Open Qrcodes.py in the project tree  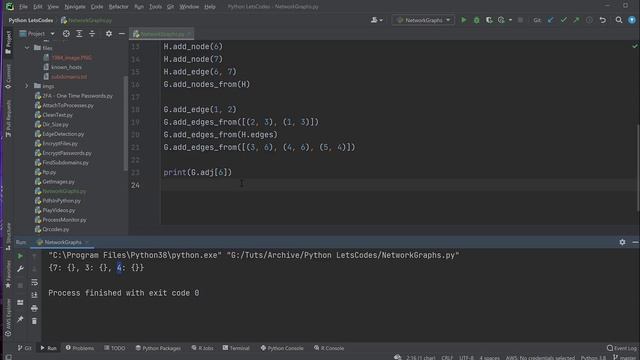pos(52,229)
